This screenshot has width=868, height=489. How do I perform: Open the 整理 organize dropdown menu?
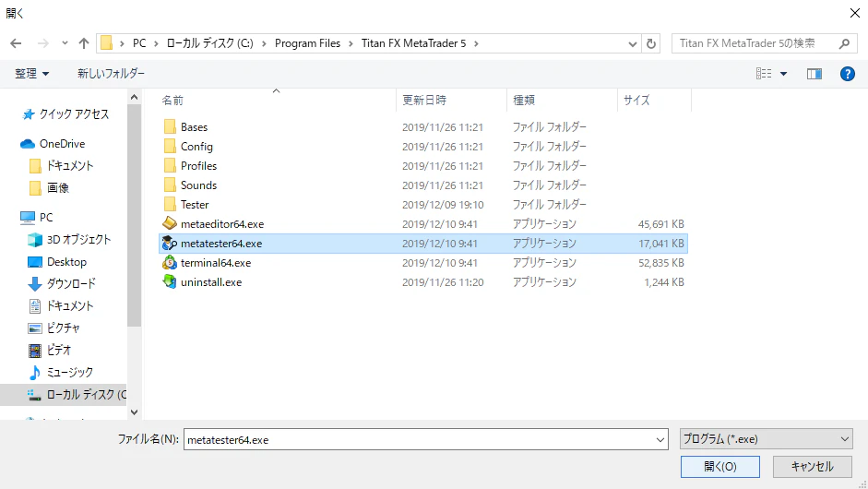[x=31, y=74]
